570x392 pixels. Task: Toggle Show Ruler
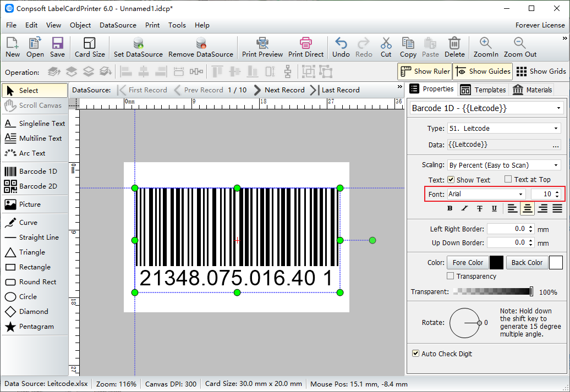425,71
